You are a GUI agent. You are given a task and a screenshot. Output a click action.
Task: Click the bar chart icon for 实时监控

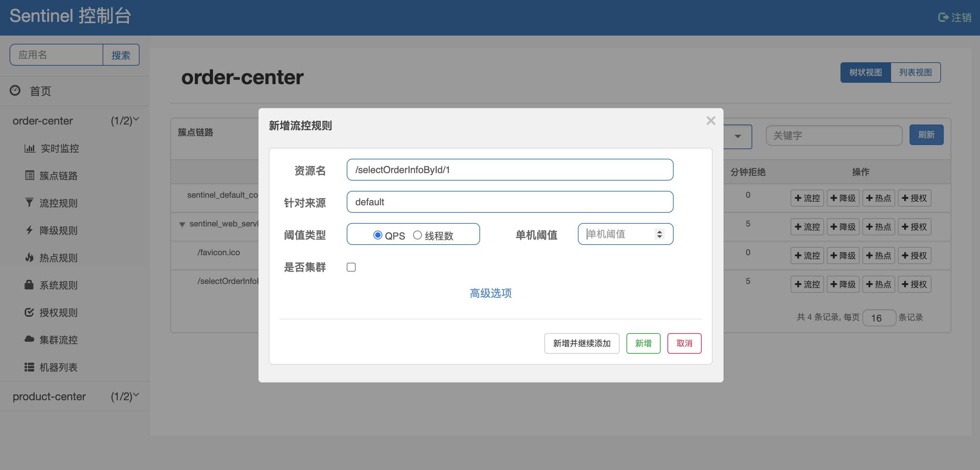29,148
